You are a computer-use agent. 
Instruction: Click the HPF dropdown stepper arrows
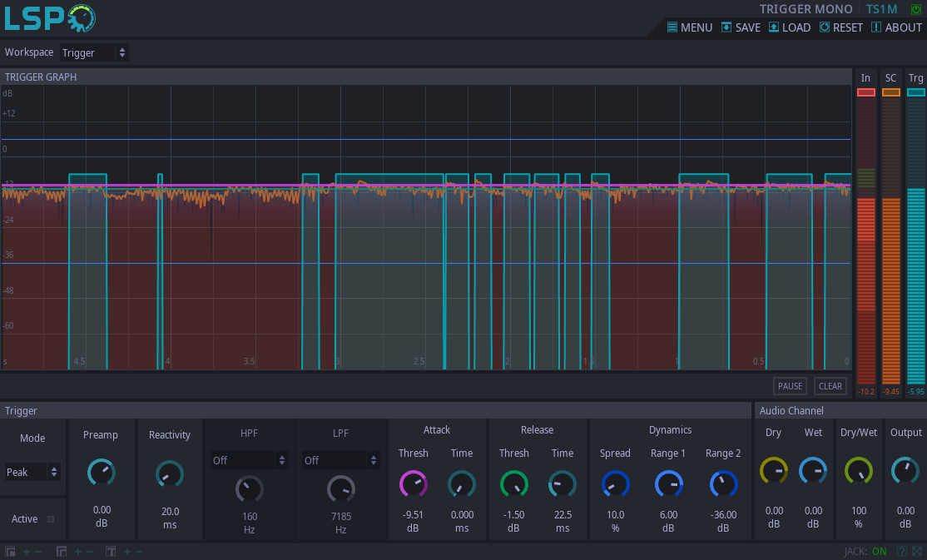click(x=282, y=460)
